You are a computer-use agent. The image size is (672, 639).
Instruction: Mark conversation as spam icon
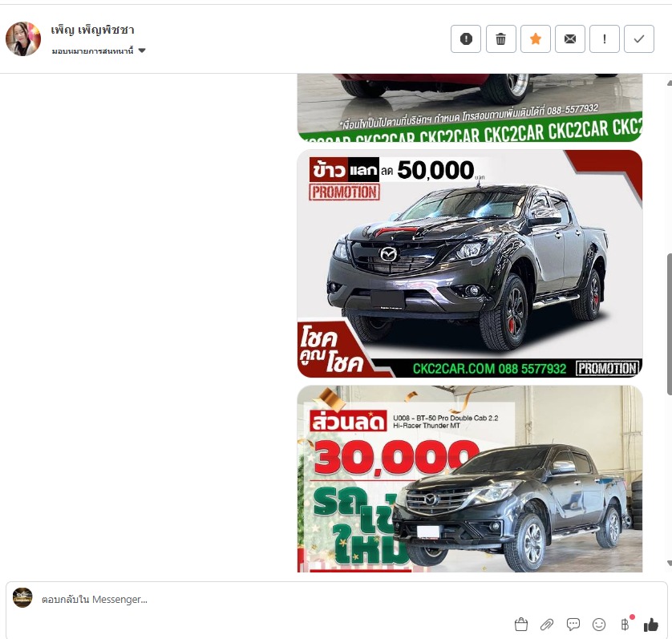click(466, 39)
